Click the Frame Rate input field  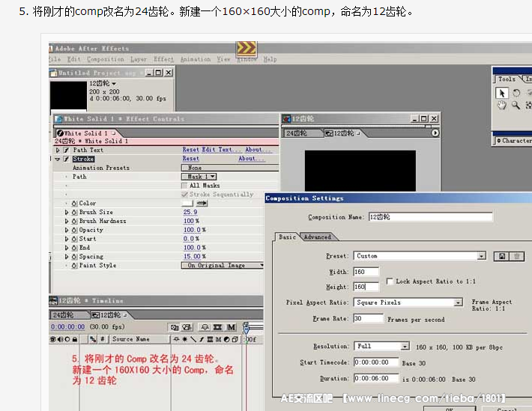pos(368,318)
